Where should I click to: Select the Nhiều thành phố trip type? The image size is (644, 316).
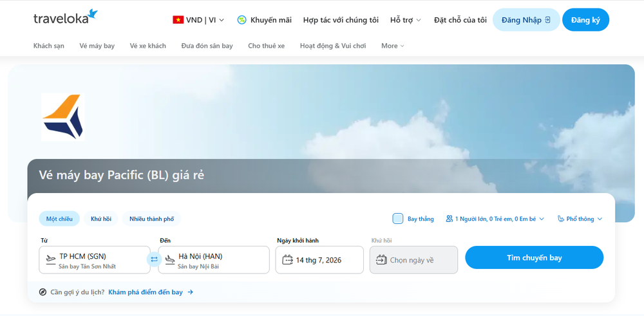pos(151,219)
